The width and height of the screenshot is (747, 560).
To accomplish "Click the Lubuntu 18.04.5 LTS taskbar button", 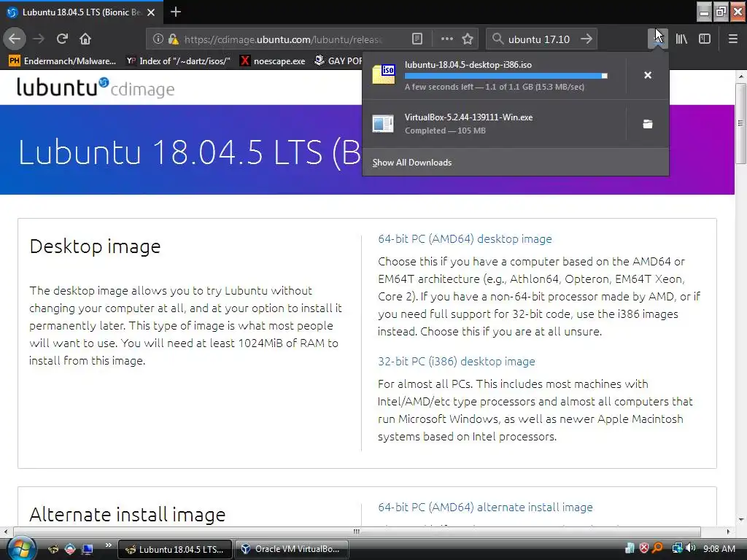I will click(174, 549).
